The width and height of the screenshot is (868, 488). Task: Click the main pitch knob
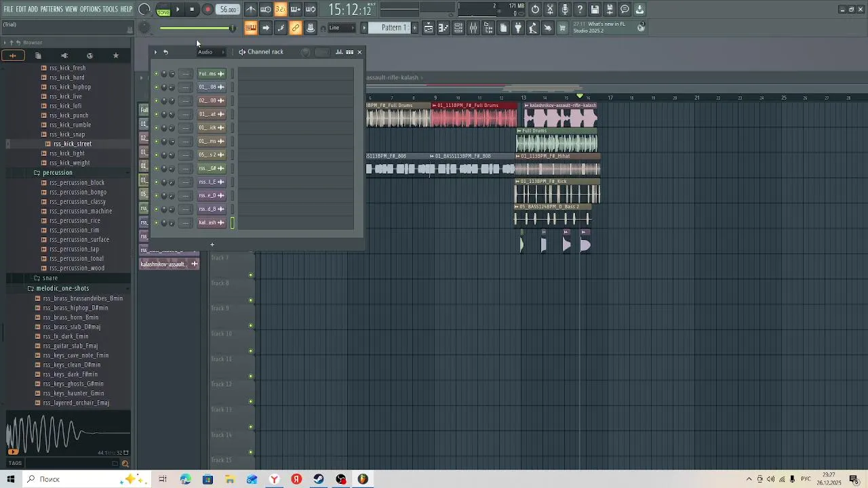tap(144, 28)
